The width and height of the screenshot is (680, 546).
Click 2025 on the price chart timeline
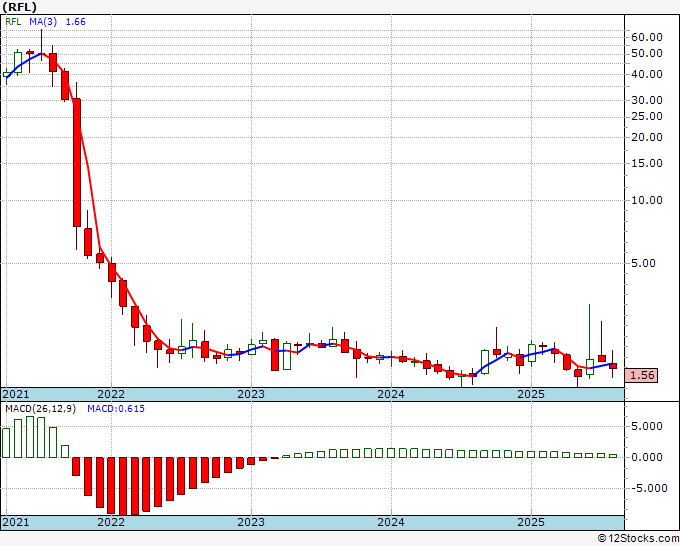tap(531, 394)
